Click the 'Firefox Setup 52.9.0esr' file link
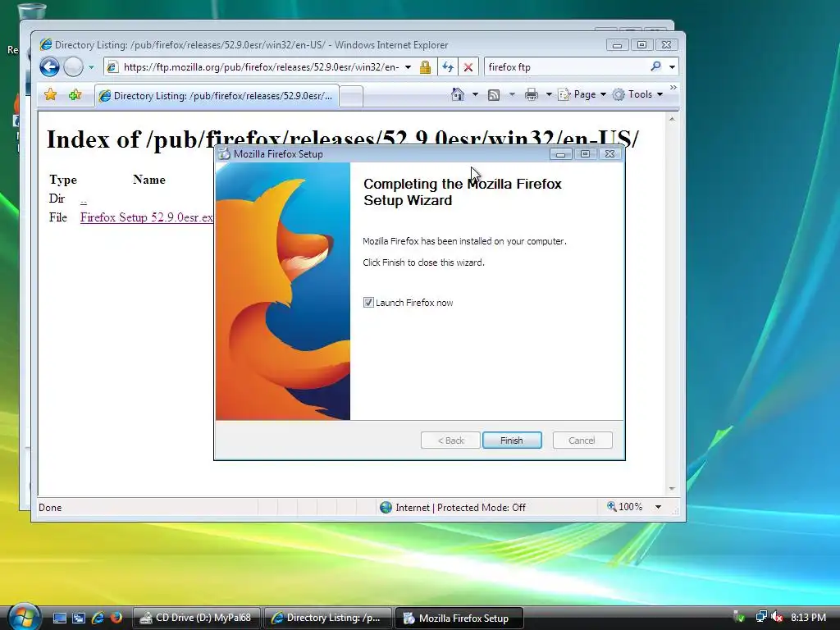 tap(147, 217)
